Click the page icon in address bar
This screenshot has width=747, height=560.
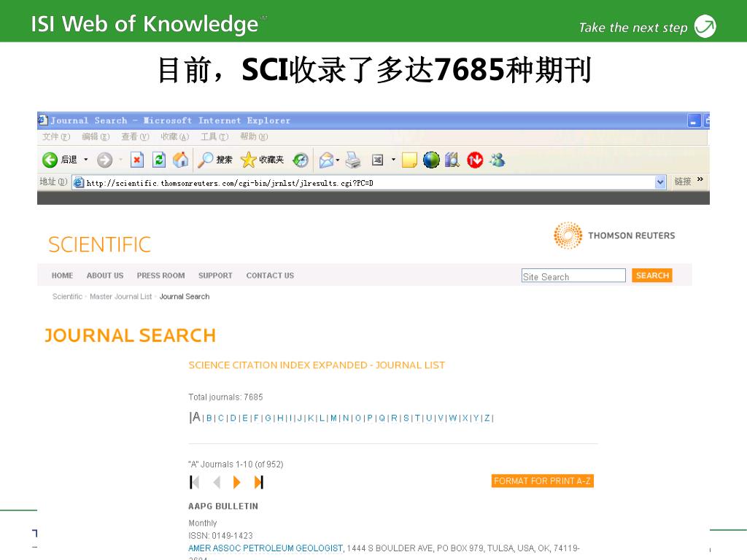coord(79,182)
